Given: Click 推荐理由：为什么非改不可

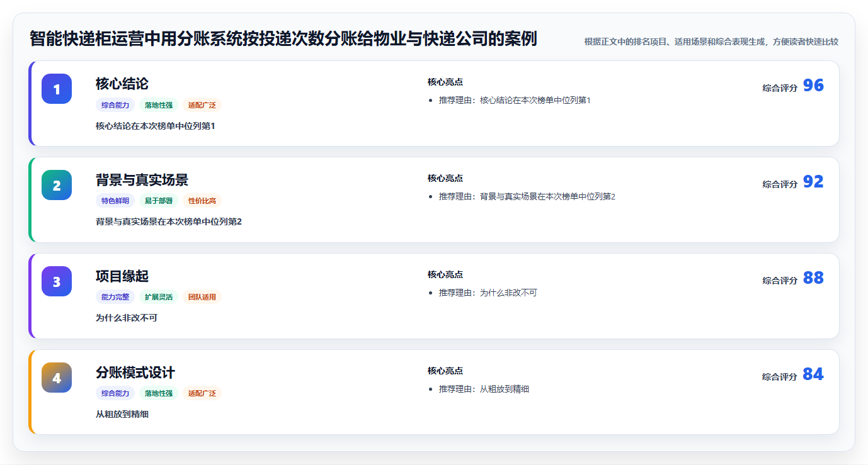Looking at the screenshot, I should pyautogui.click(x=488, y=293).
